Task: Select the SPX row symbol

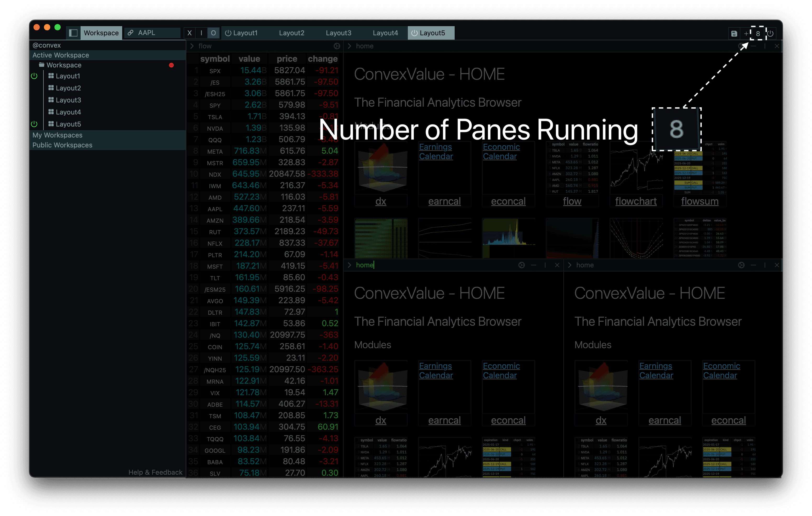Action: [x=215, y=71]
